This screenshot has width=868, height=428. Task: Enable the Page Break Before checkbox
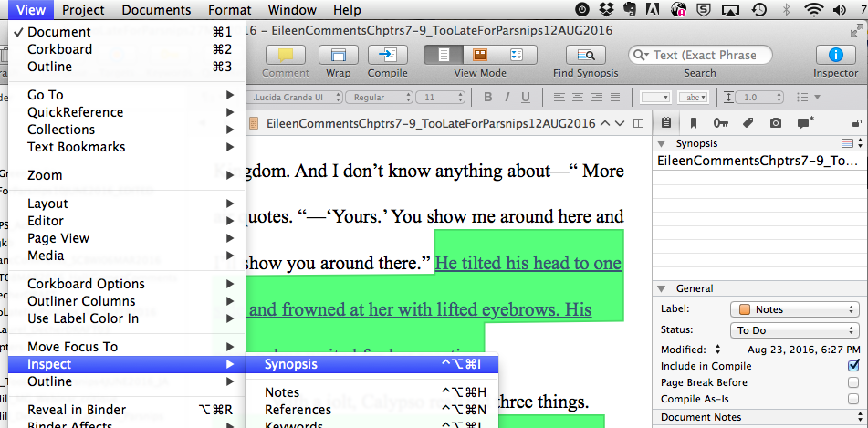(853, 382)
